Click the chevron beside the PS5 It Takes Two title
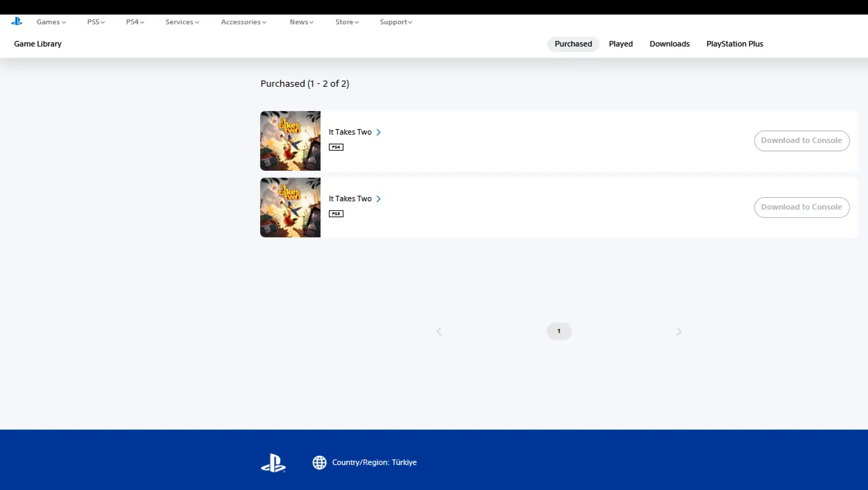The width and height of the screenshot is (868, 490). [378, 199]
